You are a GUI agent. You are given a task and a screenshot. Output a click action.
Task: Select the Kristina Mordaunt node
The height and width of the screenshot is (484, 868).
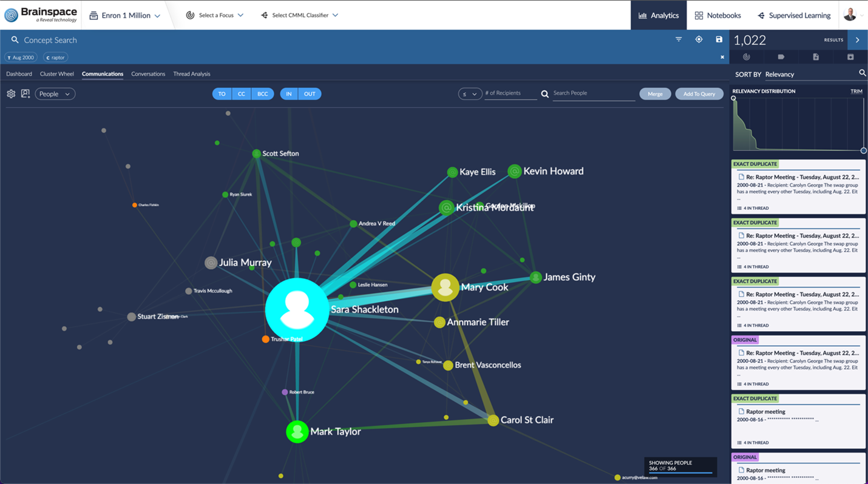446,208
